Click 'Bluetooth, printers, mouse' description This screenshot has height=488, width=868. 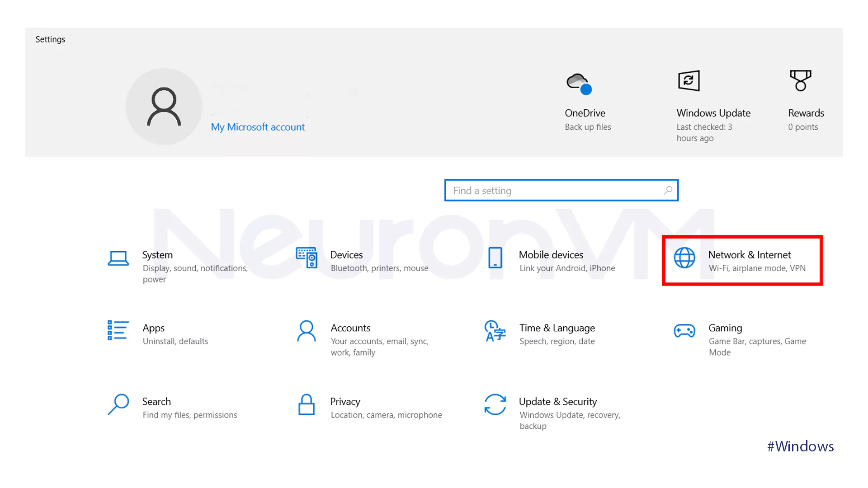click(379, 268)
